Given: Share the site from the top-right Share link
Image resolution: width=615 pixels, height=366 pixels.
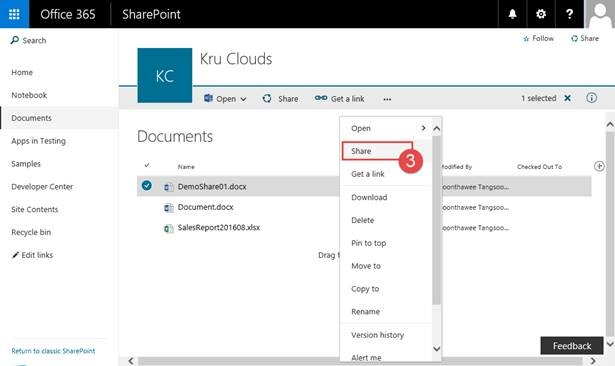Looking at the screenshot, I should point(585,38).
